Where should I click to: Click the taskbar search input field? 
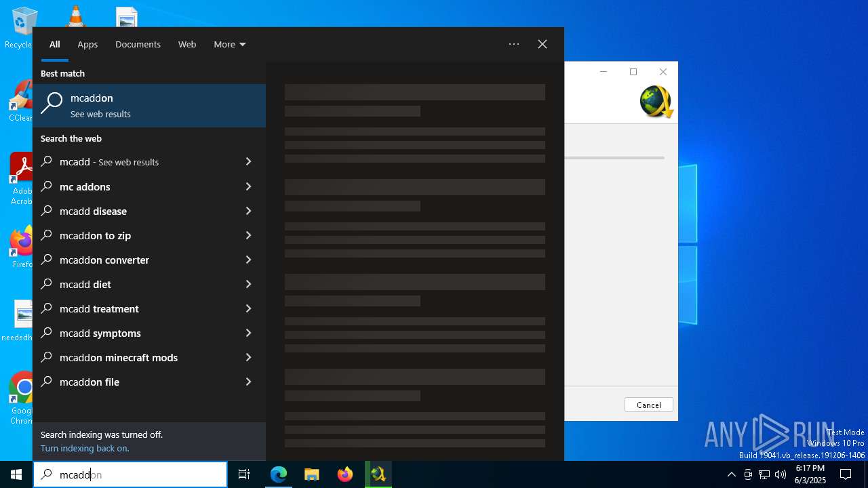click(130, 474)
